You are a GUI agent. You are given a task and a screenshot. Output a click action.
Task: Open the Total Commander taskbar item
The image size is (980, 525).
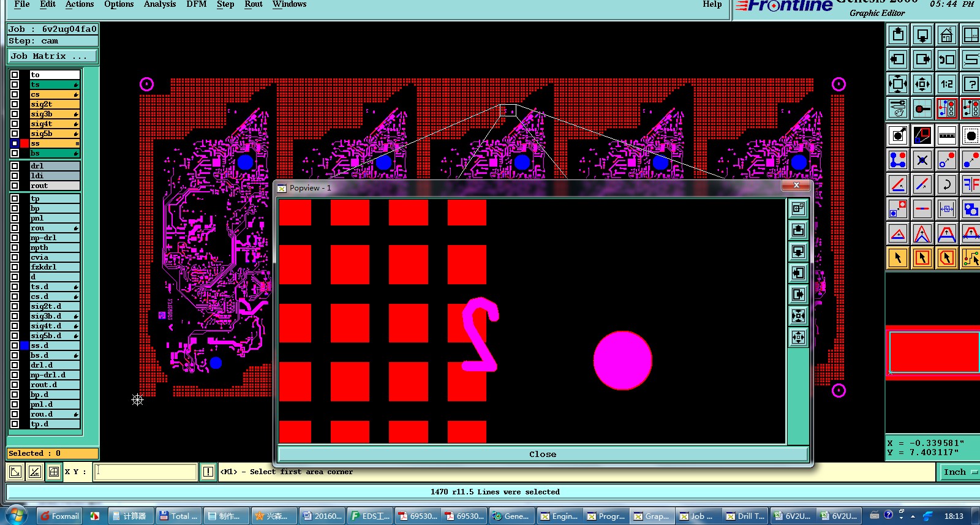[179, 516]
